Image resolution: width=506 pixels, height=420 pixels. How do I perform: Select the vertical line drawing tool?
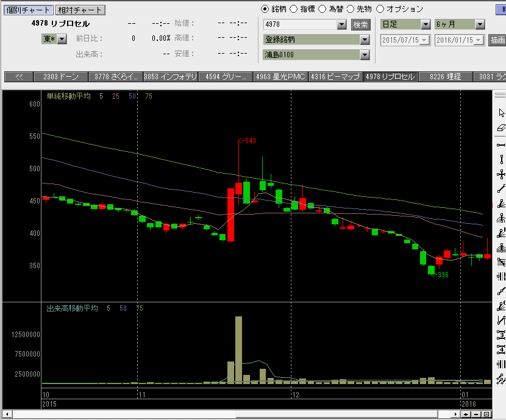click(501, 159)
